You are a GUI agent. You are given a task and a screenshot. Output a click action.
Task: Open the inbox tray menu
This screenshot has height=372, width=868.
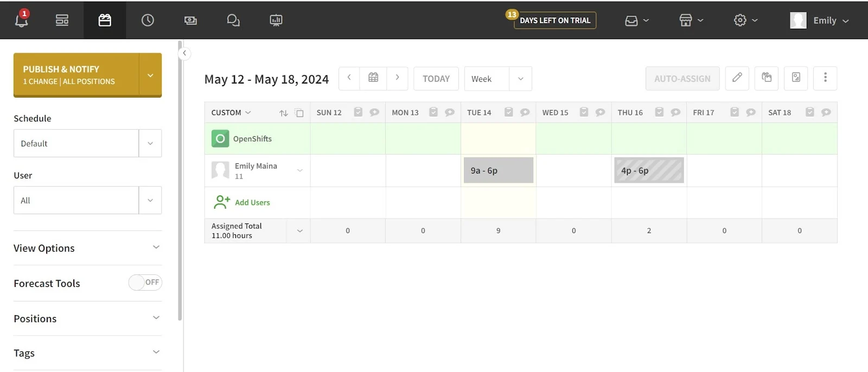click(637, 20)
